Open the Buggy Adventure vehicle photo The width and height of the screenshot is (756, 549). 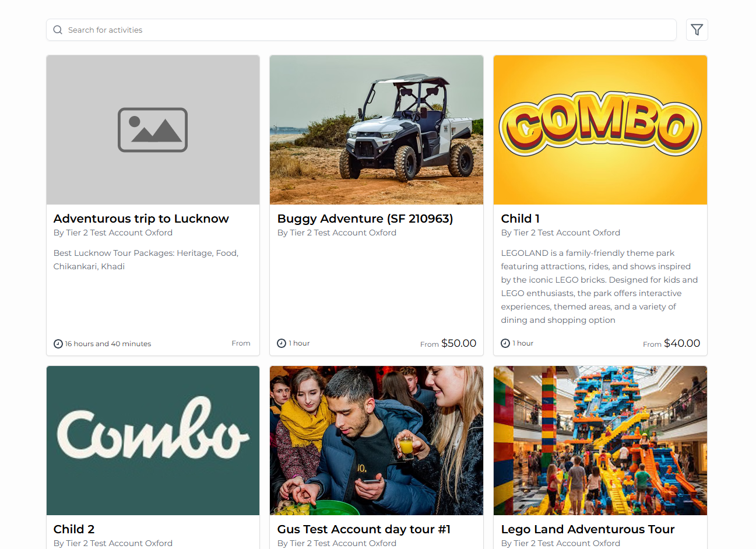(x=377, y=130)
